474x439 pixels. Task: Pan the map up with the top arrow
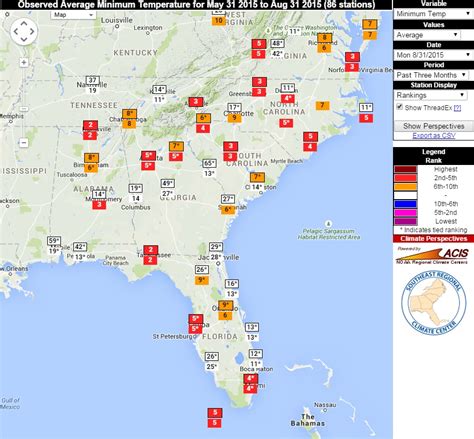[x=24, y=24]
